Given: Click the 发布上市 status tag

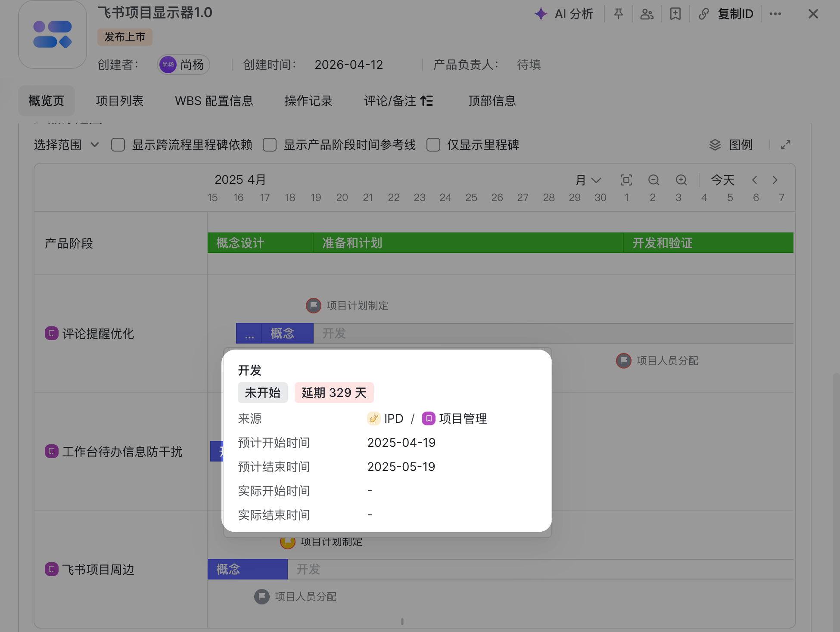Looking at the screenshot, I should point(125,37).
